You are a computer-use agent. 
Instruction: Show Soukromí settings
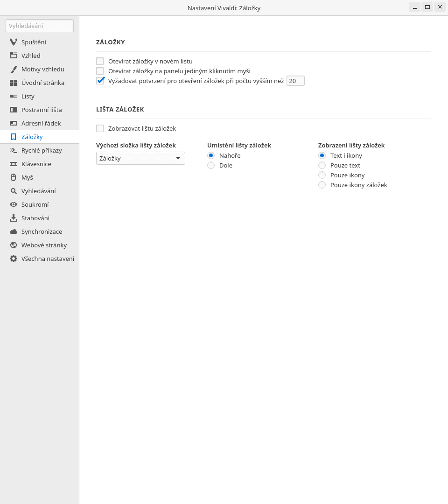pos(40,204)
